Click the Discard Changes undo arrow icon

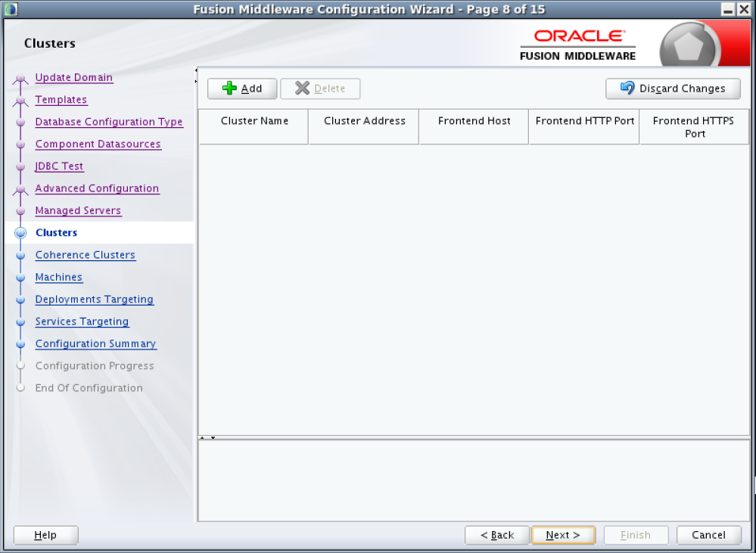click(627, 88)
